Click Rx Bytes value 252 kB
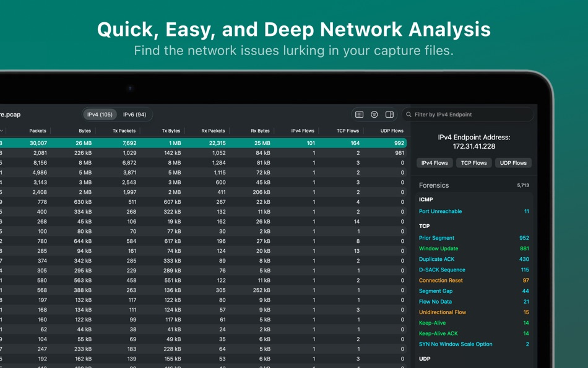Image resolution: width=588 pixels, height=368 pixels. (x=261, y=290)
